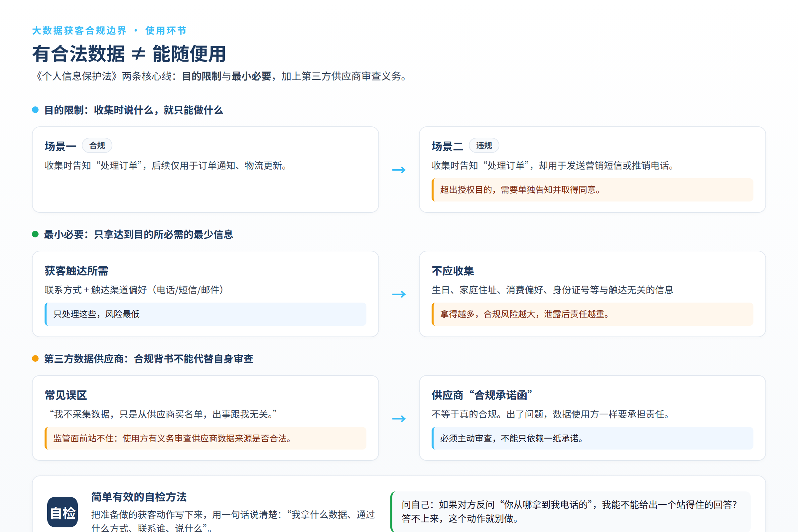Click the subtitle mentioning 《个人信息保护法》
Image resolution: width=798 pixels, height=532 pixels.
[220, 76]
